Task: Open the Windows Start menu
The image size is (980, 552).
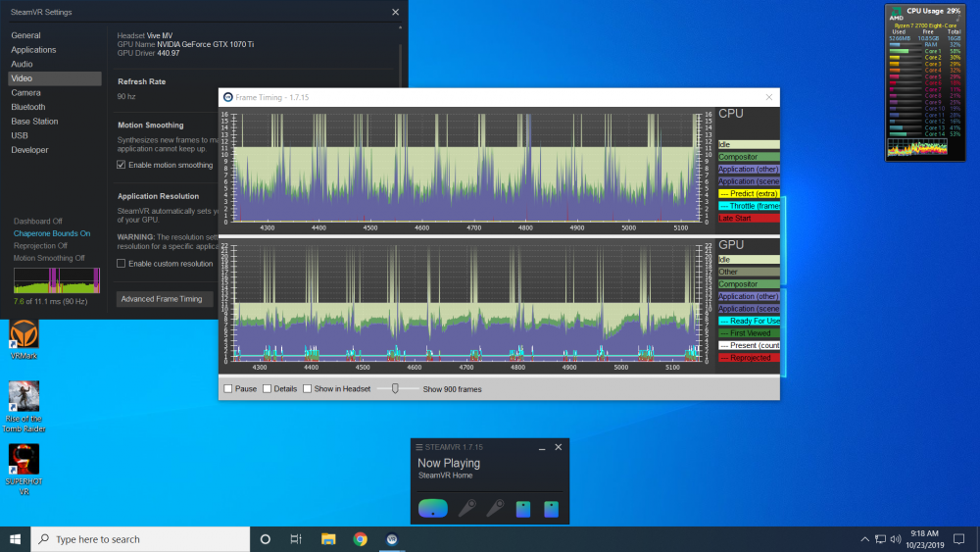Action: 15,539
